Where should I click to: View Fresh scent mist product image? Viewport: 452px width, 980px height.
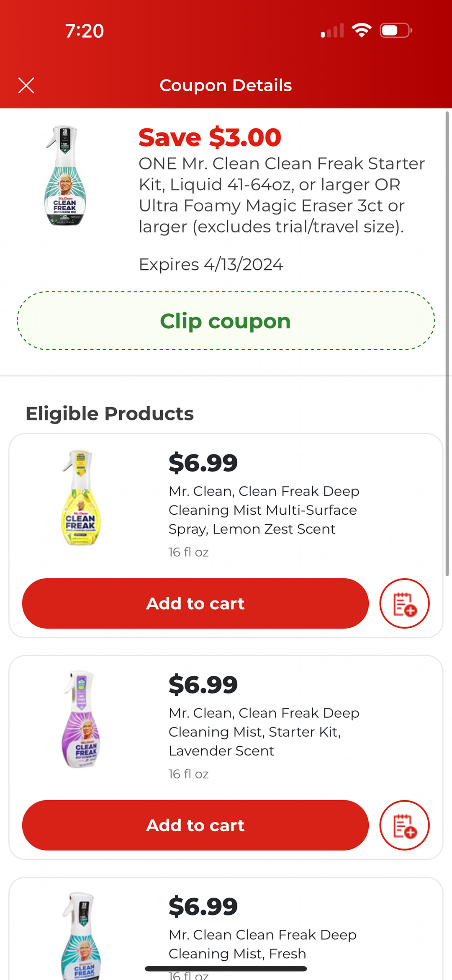(x=81, y=936)
